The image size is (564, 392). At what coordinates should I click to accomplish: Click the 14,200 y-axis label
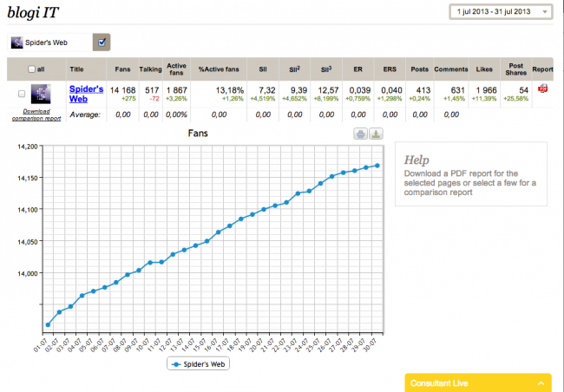point(28,146)
